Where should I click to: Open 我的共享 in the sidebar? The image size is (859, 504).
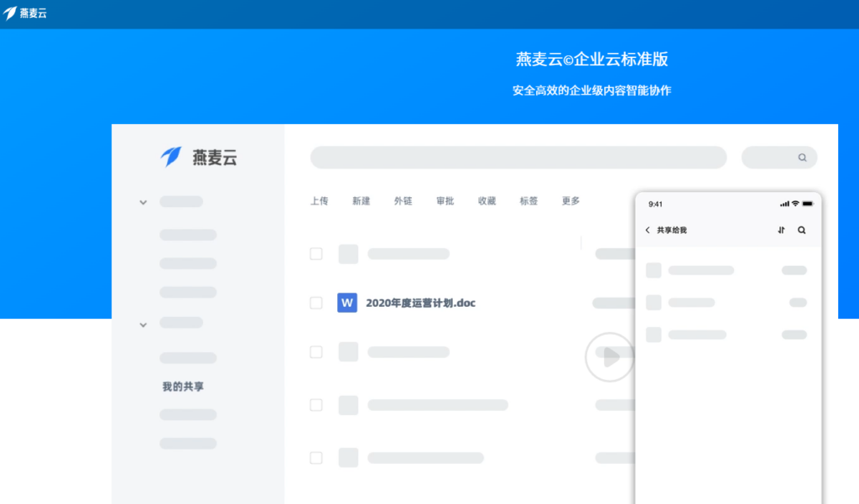[x=183, y=387]
